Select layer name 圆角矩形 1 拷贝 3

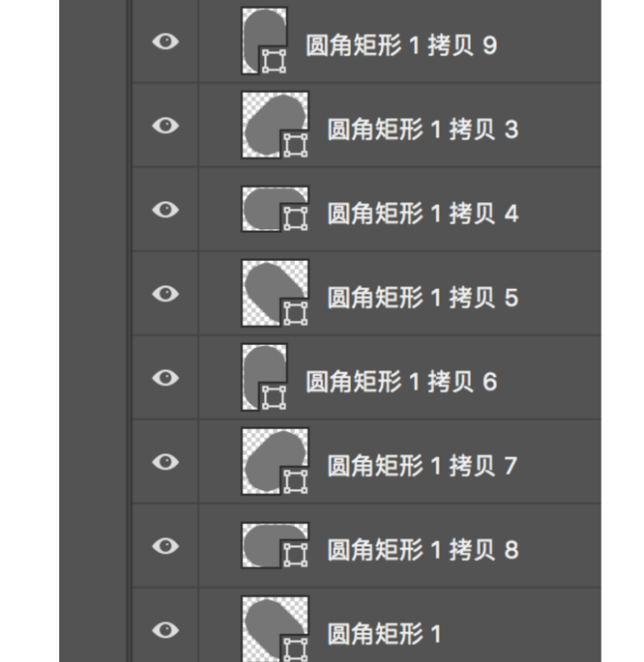(423, 129)
